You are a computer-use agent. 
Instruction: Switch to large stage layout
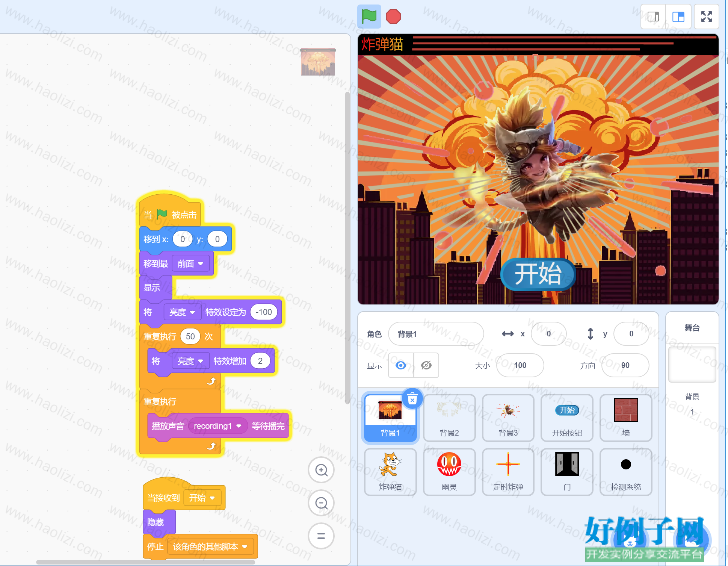678,17
